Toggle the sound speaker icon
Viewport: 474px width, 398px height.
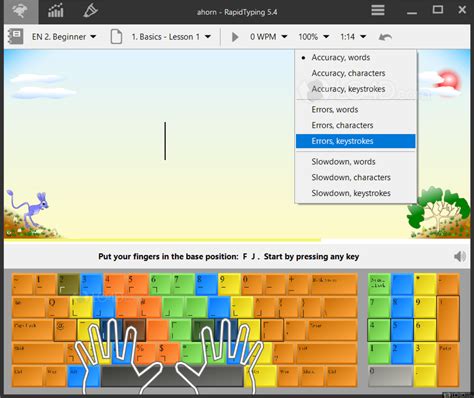point(460,256)
